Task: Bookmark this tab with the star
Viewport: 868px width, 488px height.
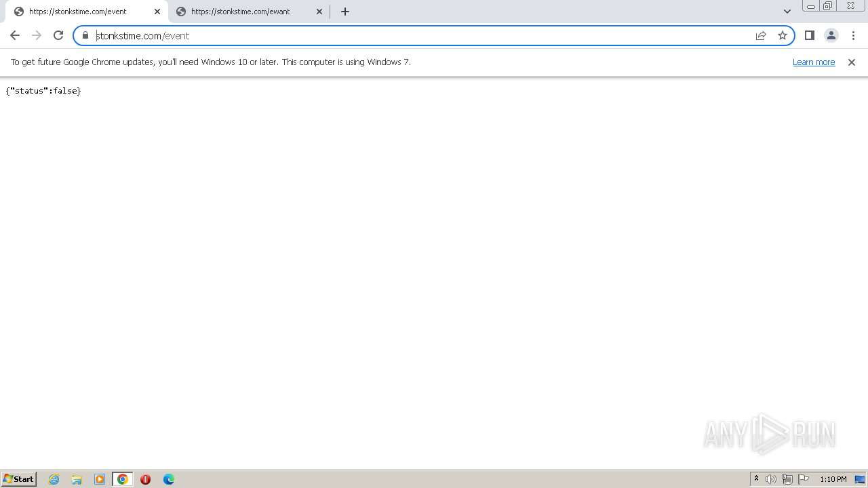Action: click(783, 35)
